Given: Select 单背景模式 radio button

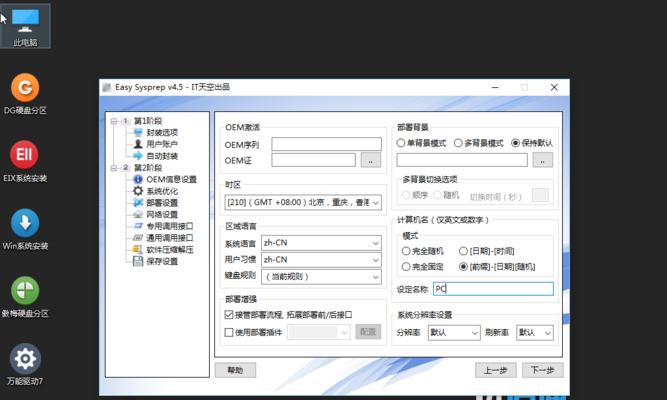Looking at the screenshot, I should tap(401, 143).
